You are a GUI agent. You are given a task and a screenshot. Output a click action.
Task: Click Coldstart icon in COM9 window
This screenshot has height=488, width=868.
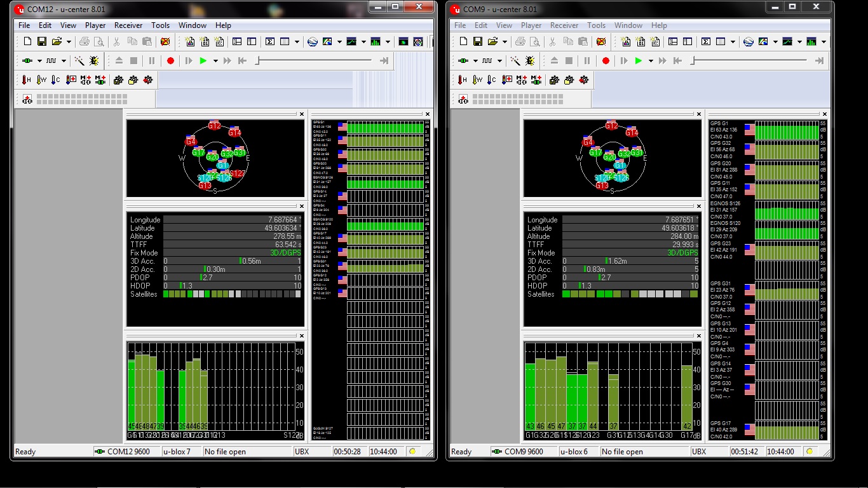(x=492, y=80)
